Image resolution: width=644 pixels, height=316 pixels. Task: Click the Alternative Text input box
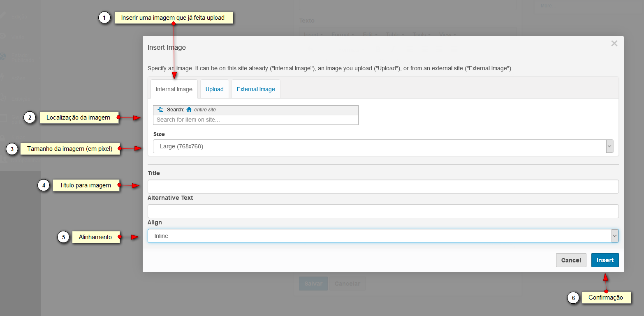pos(383,211)
